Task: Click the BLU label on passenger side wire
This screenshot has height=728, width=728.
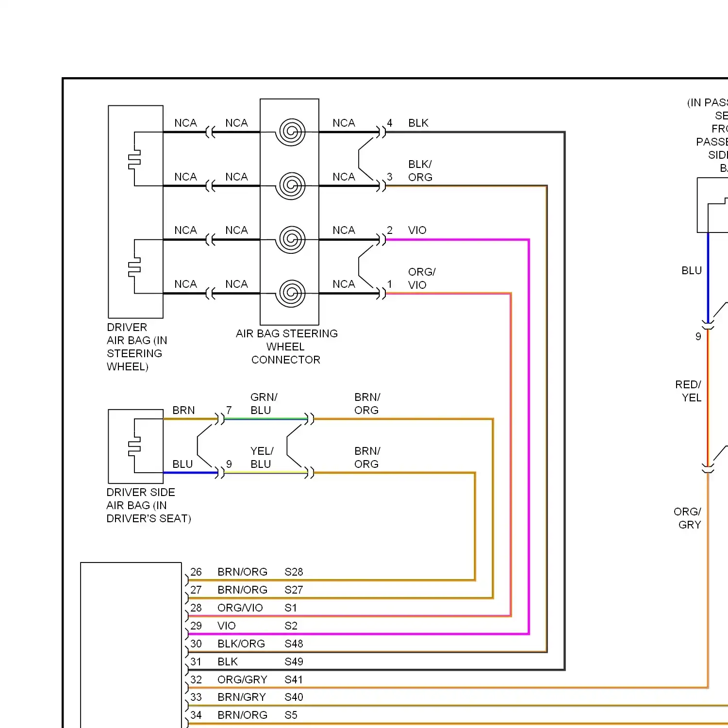Action: click(692, 270)
